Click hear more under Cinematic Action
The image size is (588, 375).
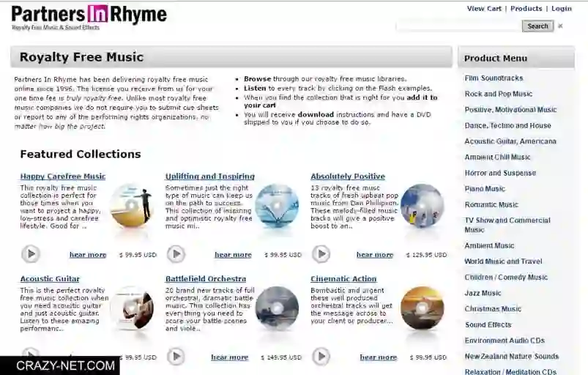pyautogui.click(x=379, y=357)
